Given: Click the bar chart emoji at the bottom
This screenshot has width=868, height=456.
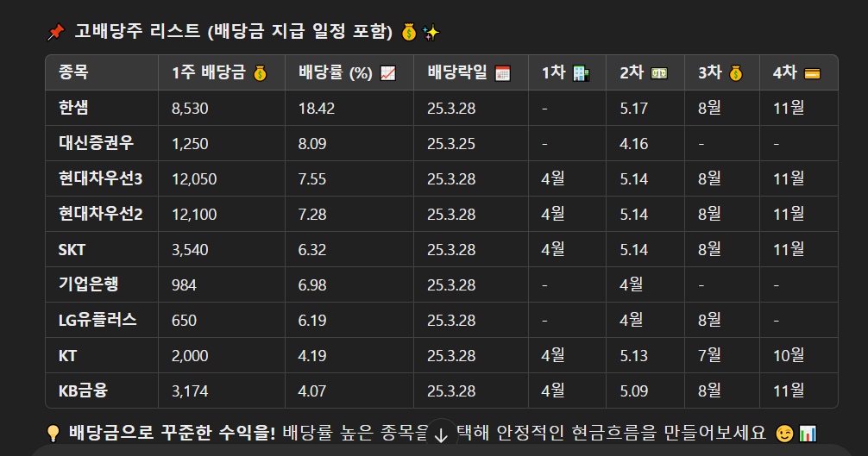Looking at the screenshot, I should pyautogui.click(x=808, y=434).
